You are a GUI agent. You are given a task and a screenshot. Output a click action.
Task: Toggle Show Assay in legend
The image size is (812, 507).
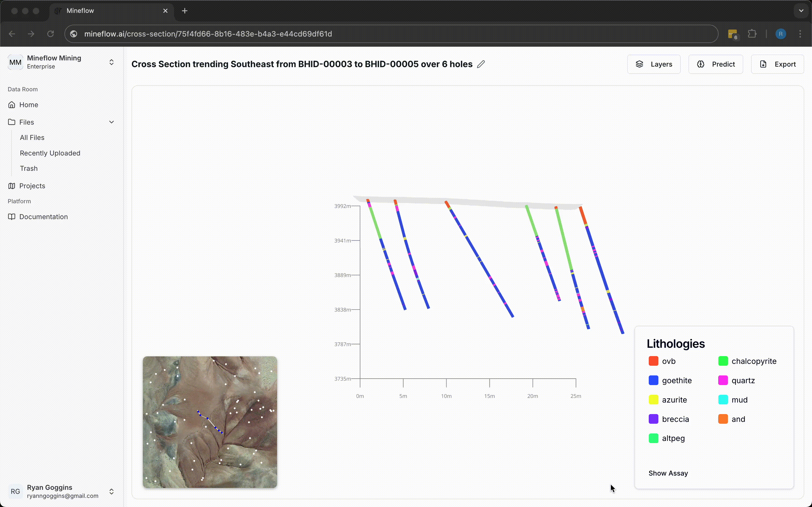point(668,473)
